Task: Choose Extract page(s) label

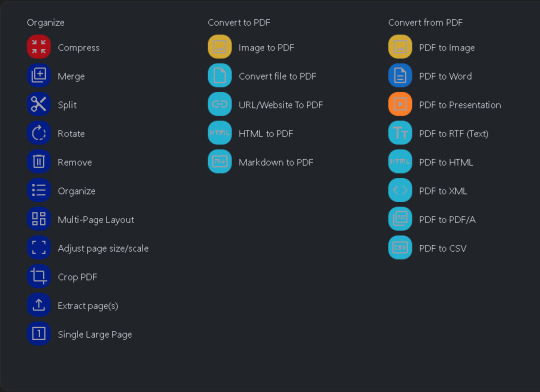Action: point(88,306)
